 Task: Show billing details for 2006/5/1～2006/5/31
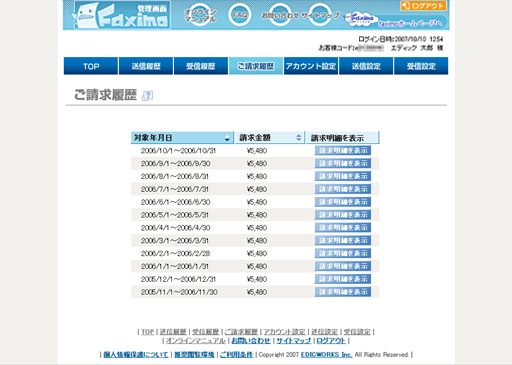[x=343, y=215]
